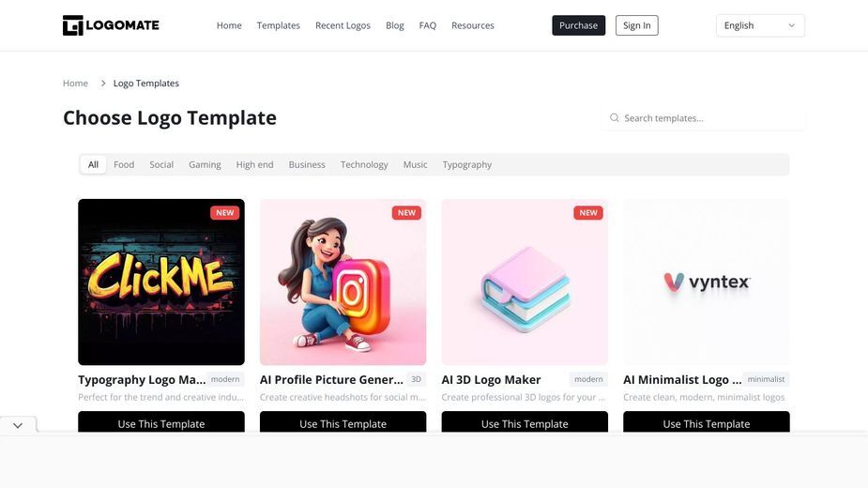Select the Gaming category tab
This screenshot has width=868, height=488.
(205, 164)
